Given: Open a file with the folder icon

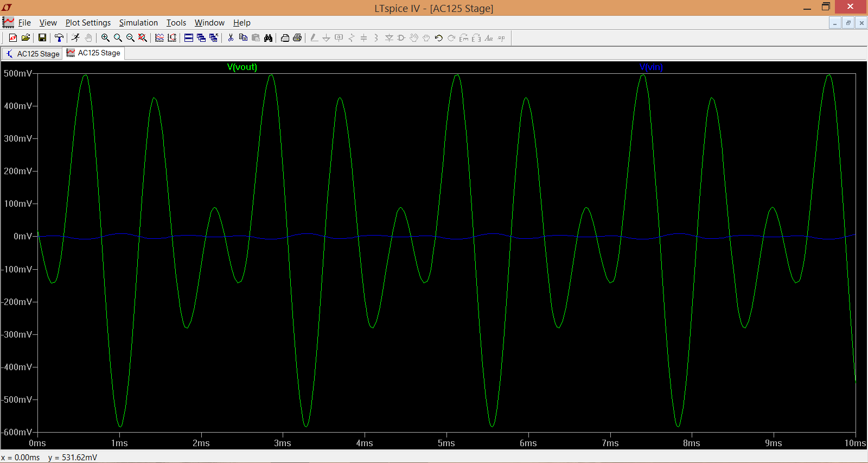Looking at the screenshot, I should 25,37.
